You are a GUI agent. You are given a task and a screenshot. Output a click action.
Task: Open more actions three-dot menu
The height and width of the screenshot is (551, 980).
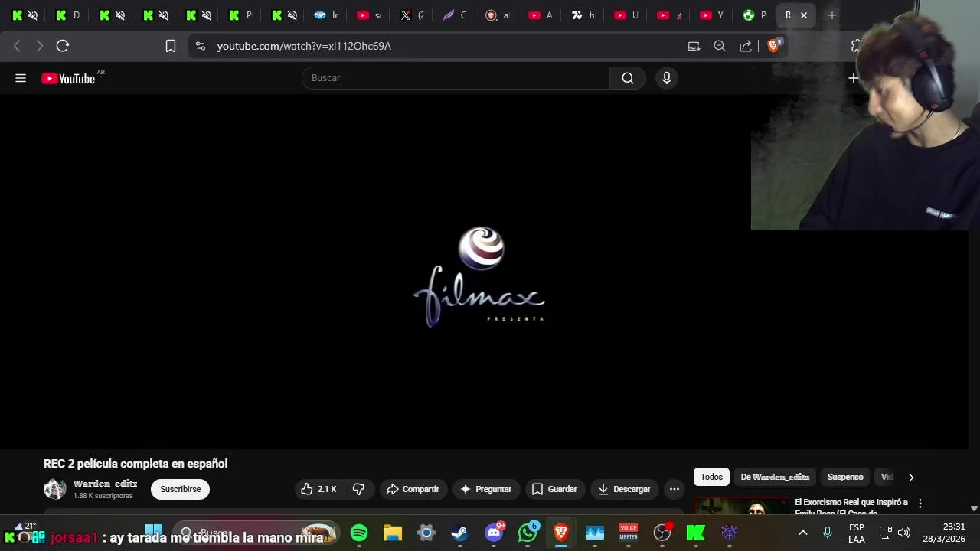point(675,489)
